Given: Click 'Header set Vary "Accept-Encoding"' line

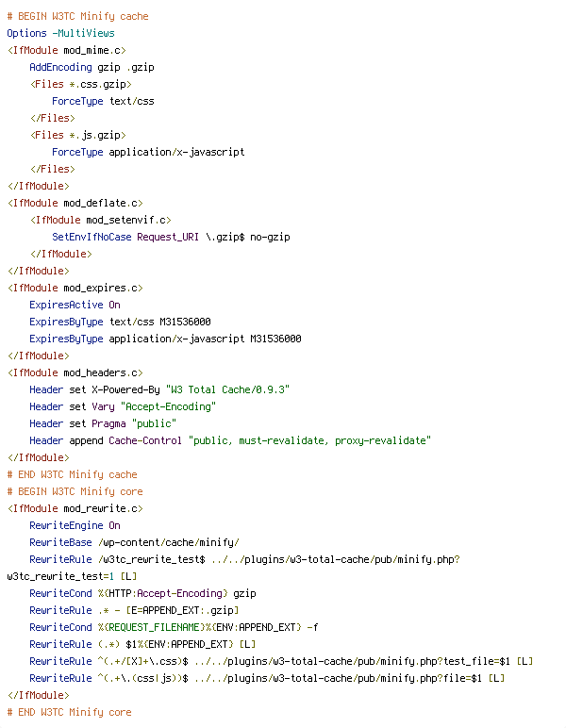Looking at the screenshot, I should point(123,406).
